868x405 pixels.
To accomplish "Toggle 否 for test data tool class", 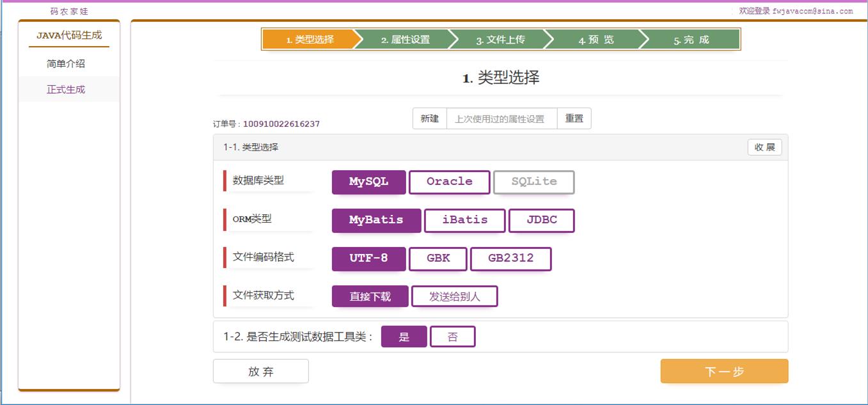I will click(452, 337).
